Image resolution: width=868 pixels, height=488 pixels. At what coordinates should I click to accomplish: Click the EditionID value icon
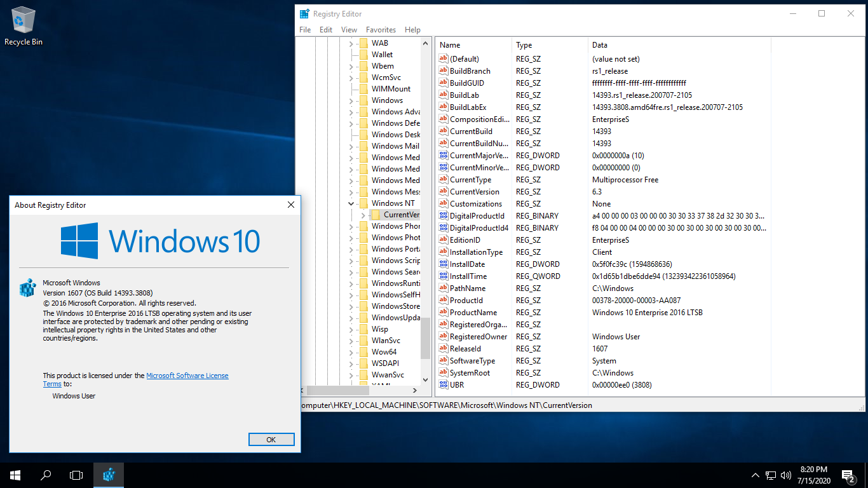[444, 240]
